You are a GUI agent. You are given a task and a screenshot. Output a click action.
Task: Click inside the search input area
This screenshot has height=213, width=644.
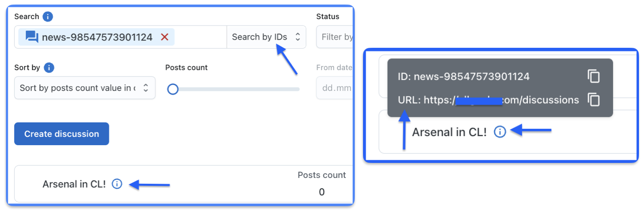point(200,37)
